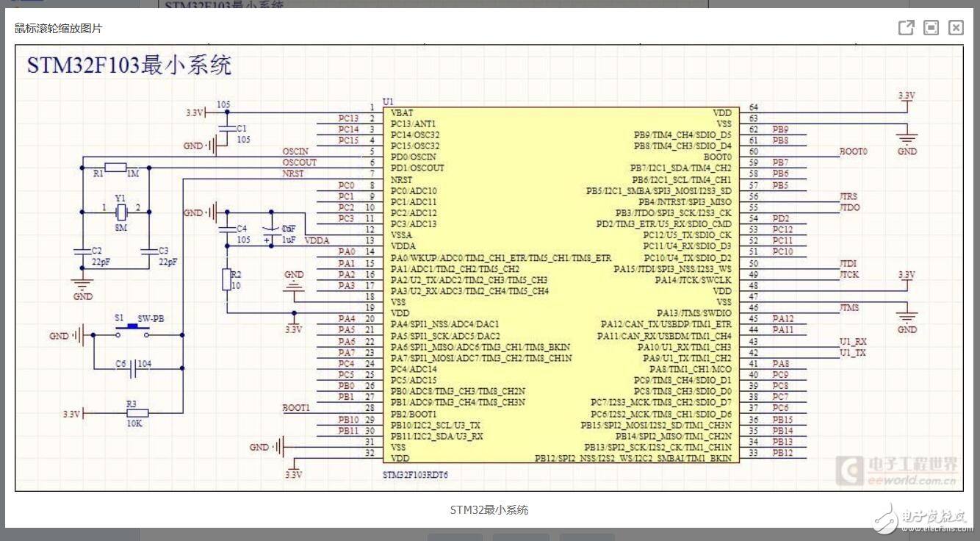The width and height of the screenshot is (980, 541).
Task: Click the 'C6' capacitor designator
Action: 121,364
